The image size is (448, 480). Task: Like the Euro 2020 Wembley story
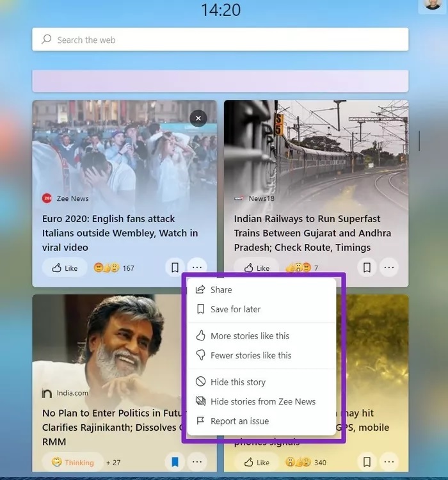pyautogui.click(x=65, y=268)
